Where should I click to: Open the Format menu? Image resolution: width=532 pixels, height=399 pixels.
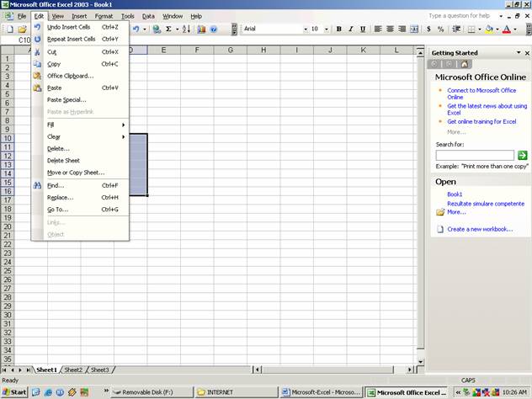tap(104, 16)
